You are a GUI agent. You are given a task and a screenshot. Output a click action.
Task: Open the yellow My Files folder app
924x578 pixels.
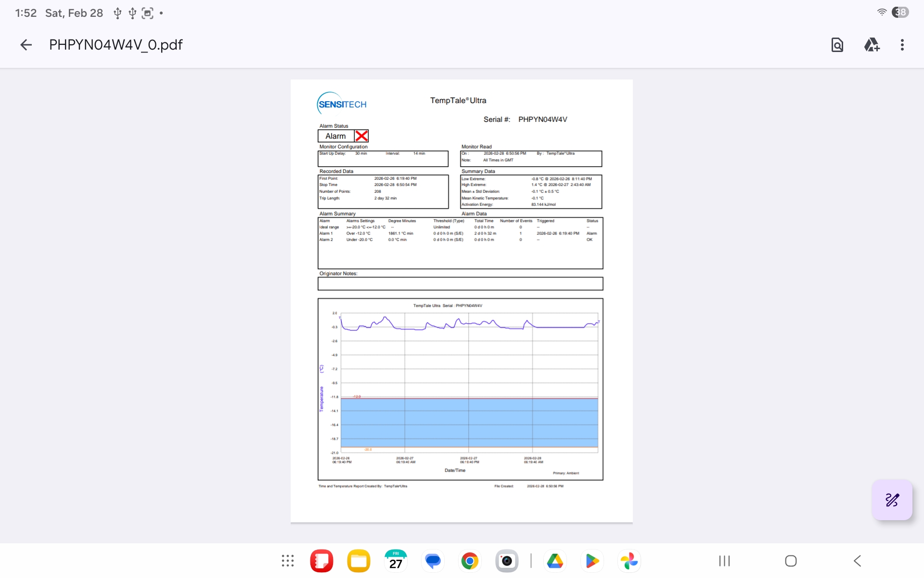359,561
